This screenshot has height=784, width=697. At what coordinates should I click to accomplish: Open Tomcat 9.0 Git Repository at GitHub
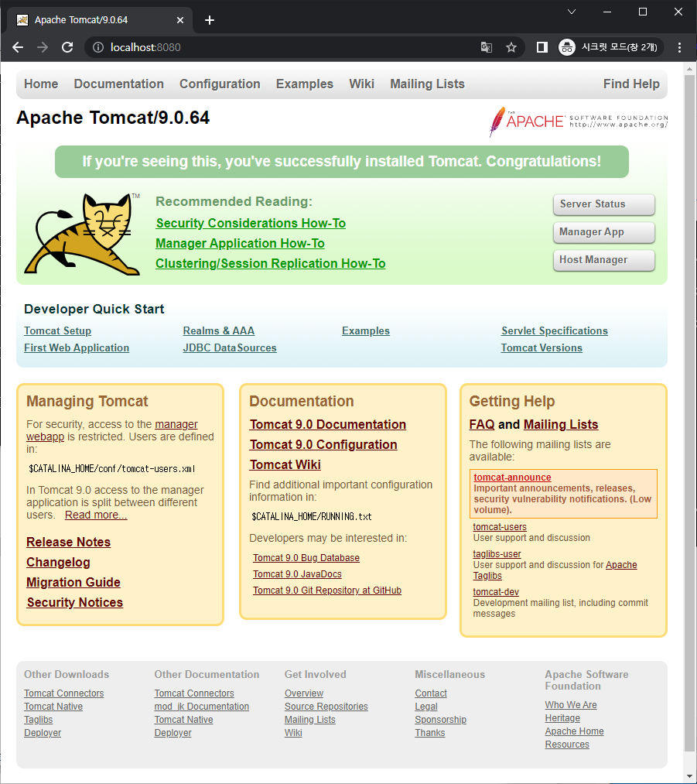tap(326, 590)
